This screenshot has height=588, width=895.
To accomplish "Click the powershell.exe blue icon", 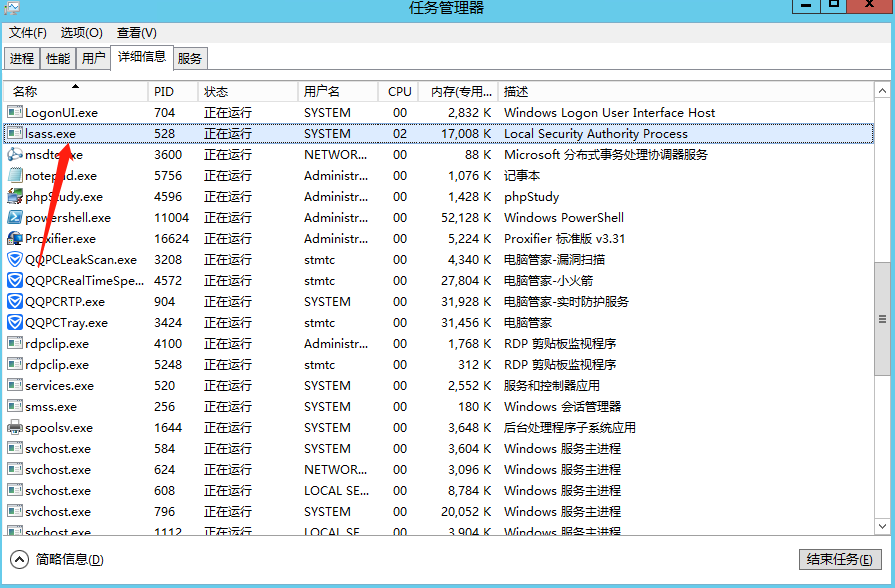I will [x=15, y=218].
